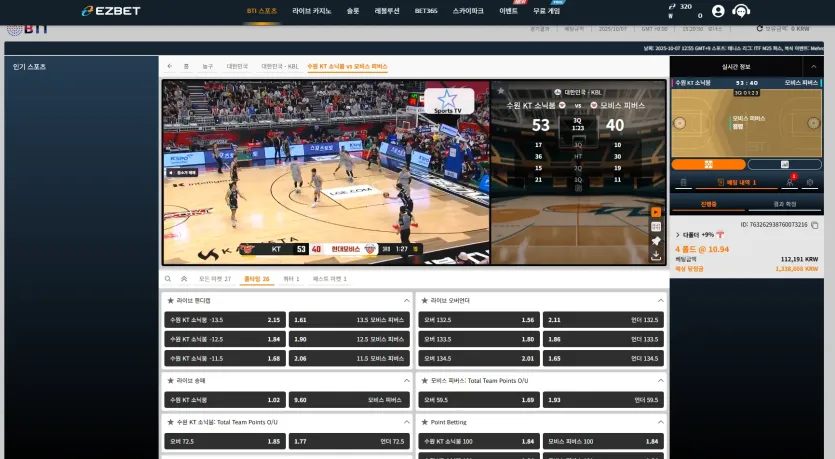Image resolution: width=835 pixels, height=459 pixels.
Task: Favorite the match with scoreboard star
Action: coord(501,91)
